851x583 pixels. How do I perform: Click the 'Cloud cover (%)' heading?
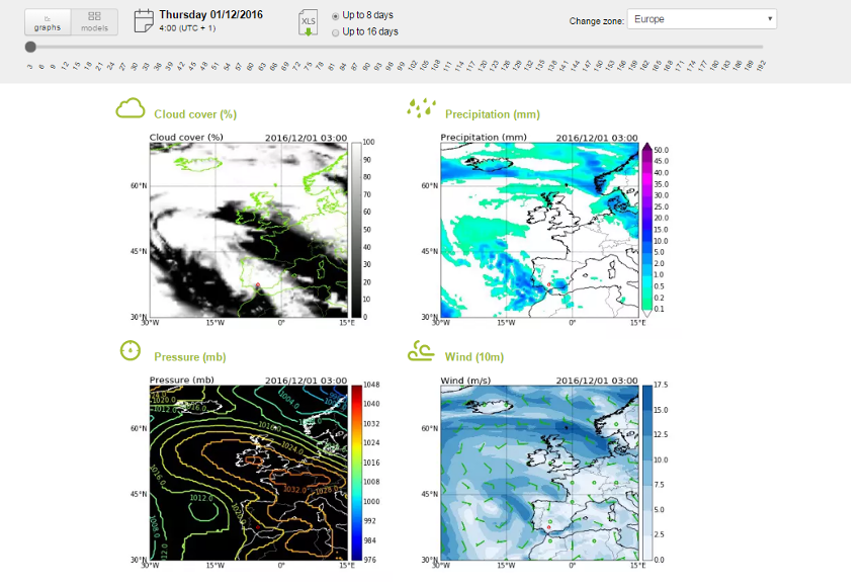coord(195,115)
